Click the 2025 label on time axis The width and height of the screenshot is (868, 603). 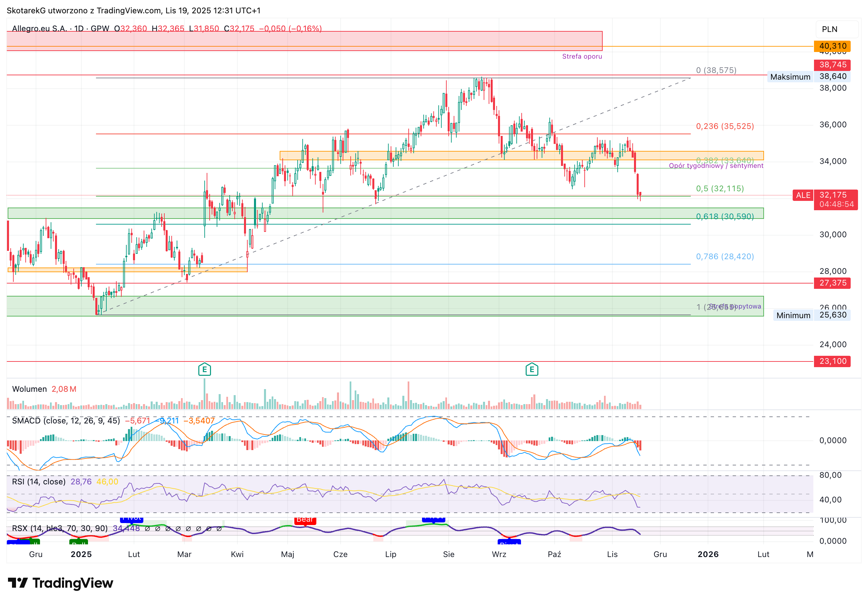point(81,554)
